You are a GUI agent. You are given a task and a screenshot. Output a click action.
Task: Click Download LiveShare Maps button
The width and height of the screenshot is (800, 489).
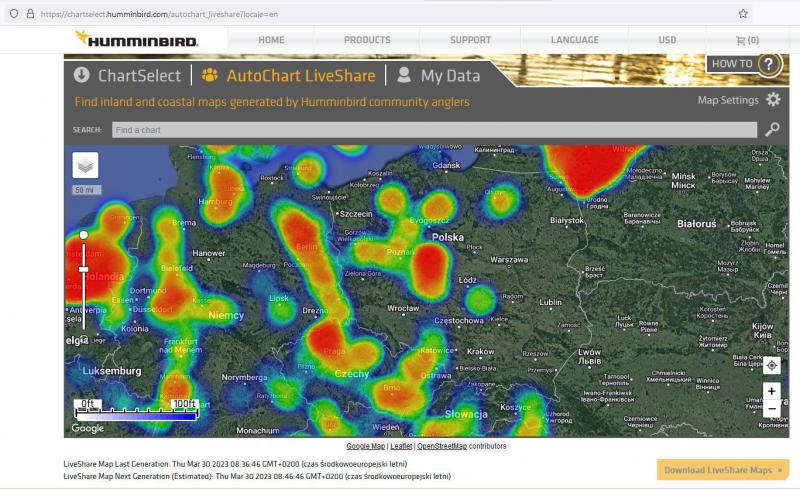coord(722,470)
